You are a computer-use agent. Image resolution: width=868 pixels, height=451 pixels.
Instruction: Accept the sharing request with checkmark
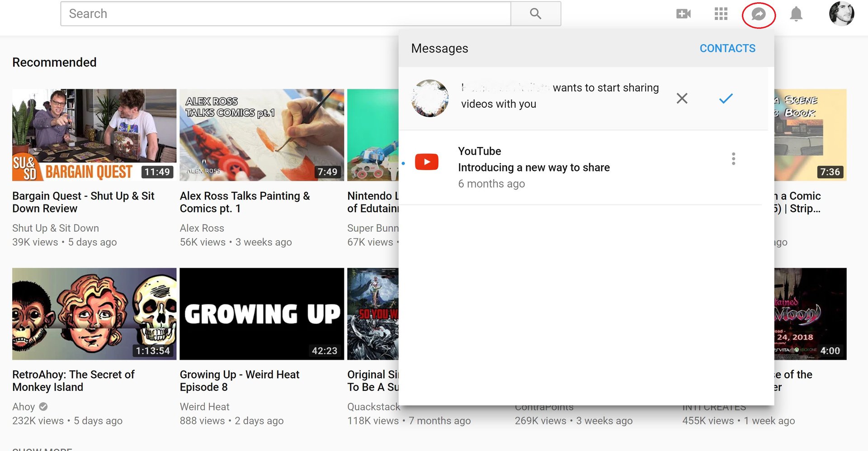726,98
